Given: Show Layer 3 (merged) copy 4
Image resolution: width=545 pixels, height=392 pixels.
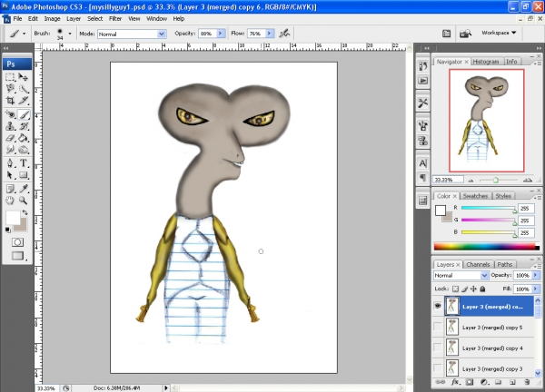Looking at the screenshot, I should click(438, 348).
